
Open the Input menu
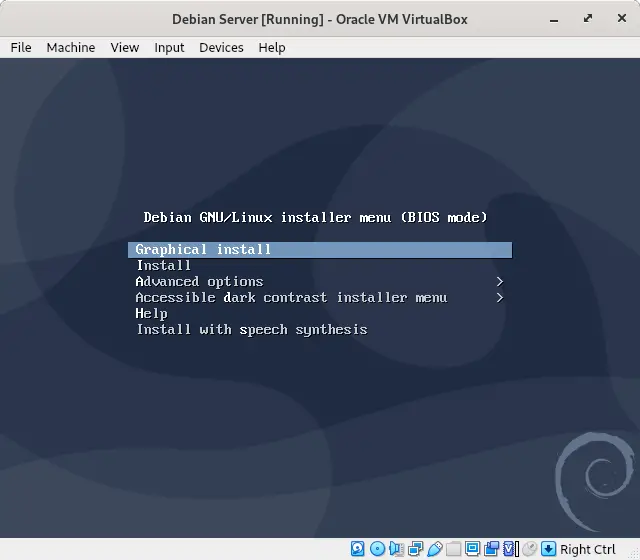tap(169, 48)
